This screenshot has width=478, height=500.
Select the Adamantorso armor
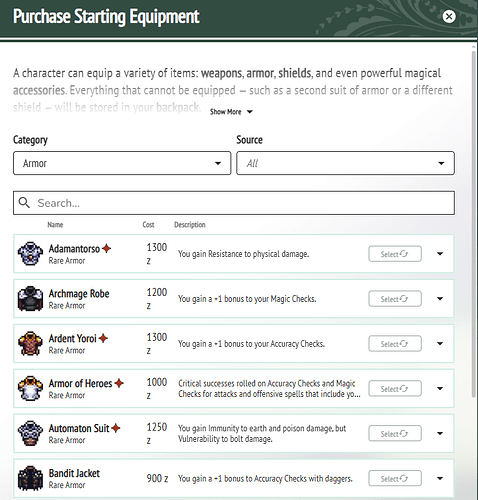[395, 254]
